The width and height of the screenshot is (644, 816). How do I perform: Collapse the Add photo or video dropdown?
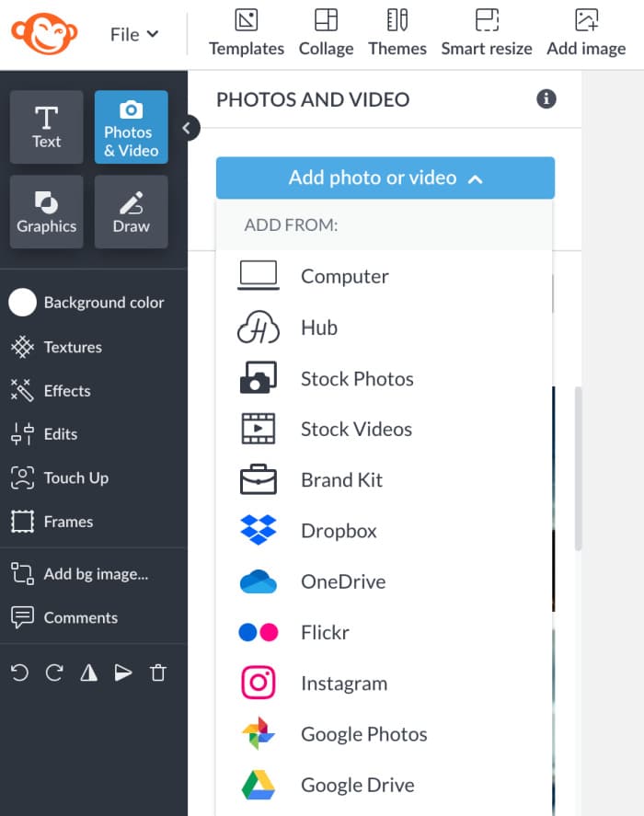point(385,178)
